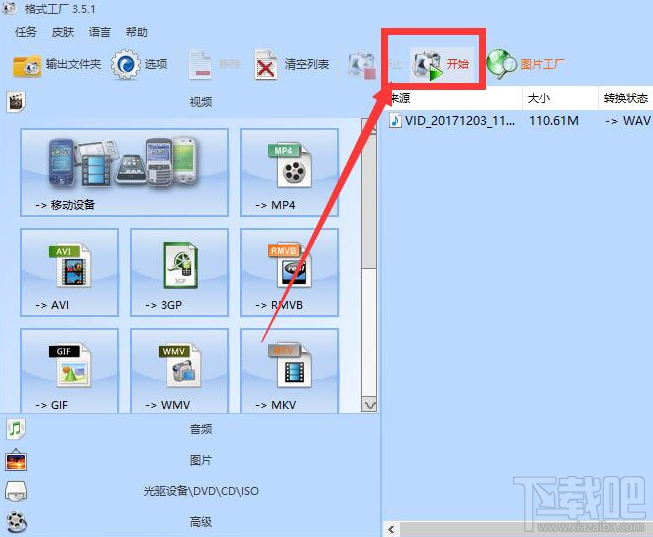
Task: Start conversion with the 开始 icon
Action: point(427,65)
